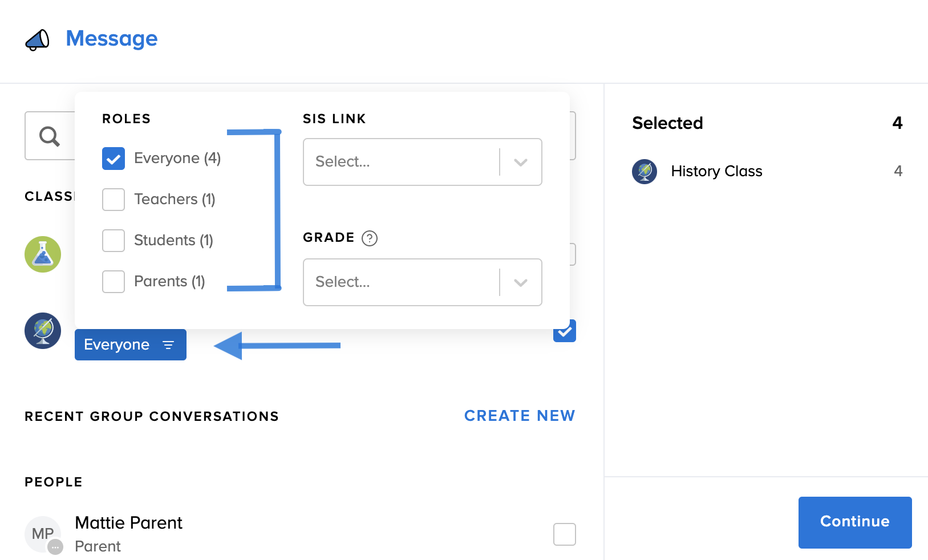Check the Teachers (1) role checkbox
This screenshot has width=928, height=560.
114,200
